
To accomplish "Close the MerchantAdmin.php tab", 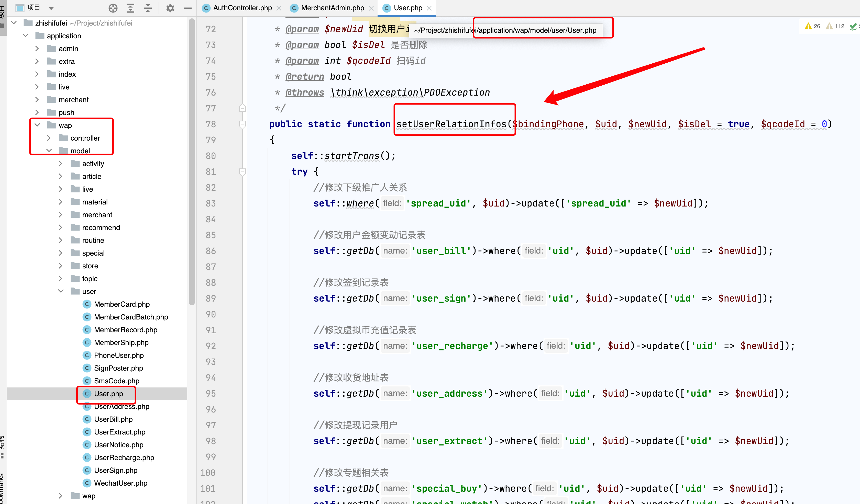I will (371, 8).
